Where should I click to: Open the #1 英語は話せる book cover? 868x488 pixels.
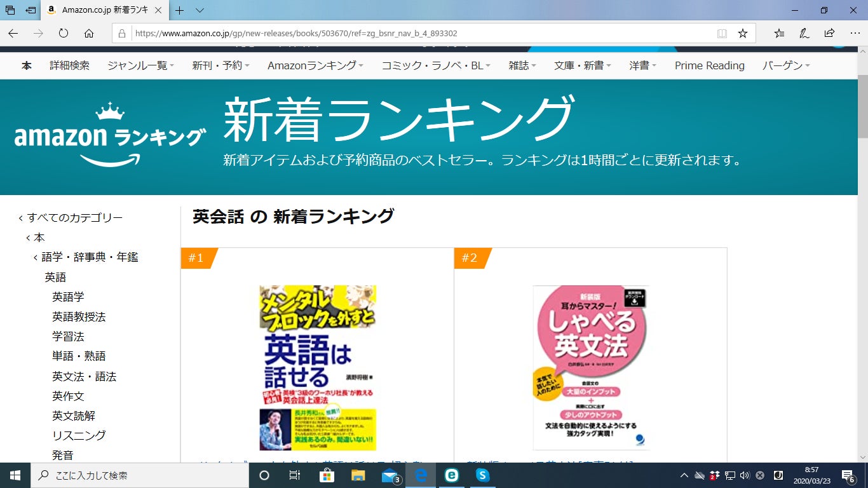[x=318, y=368]
